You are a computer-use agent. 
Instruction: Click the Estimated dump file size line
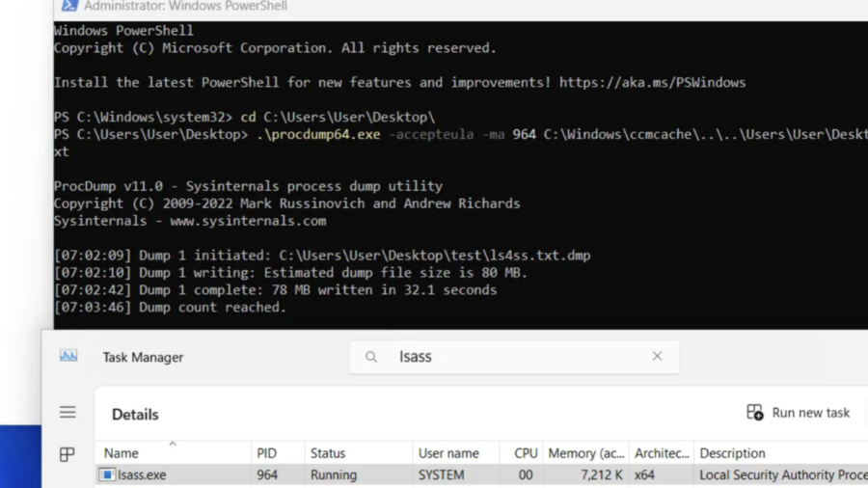pyautogui.click(x=290, y=273)
